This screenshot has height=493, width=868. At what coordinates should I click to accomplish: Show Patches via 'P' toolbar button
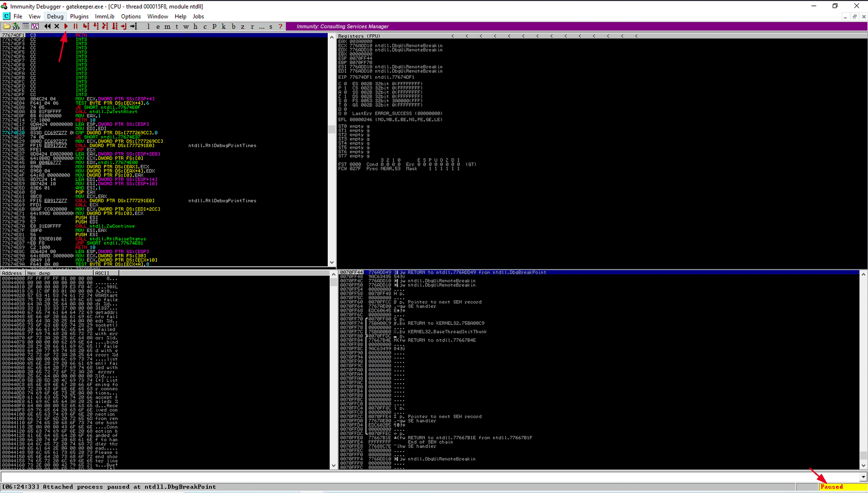click(214, 26)
